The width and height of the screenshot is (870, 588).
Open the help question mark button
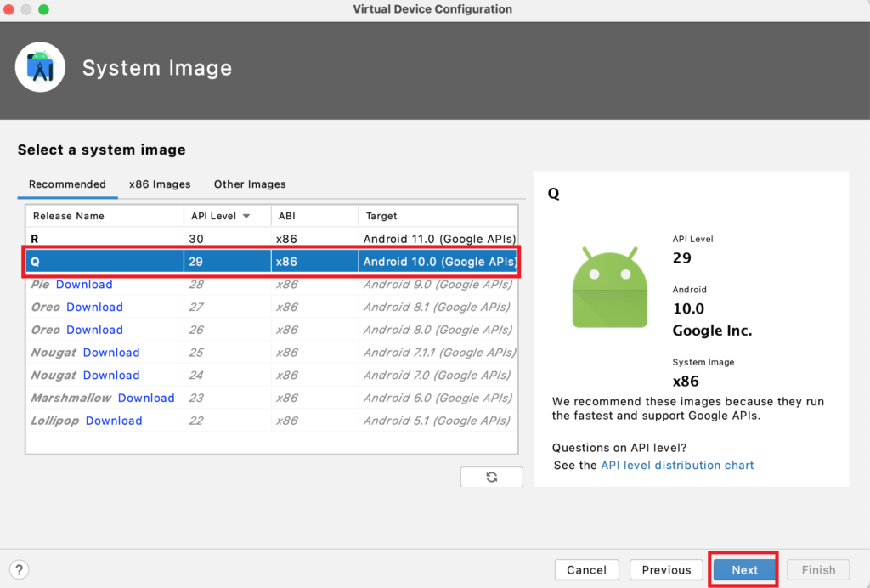(20, 569)
